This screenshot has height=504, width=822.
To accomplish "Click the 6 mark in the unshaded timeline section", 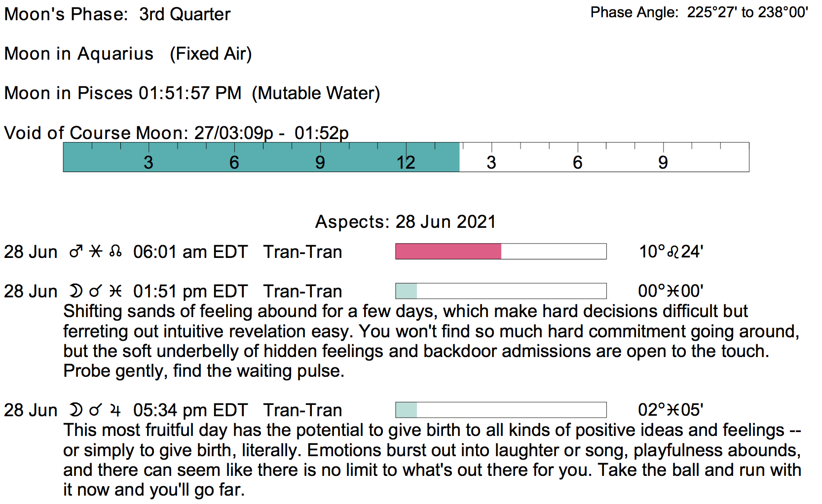I will [578, 162].
